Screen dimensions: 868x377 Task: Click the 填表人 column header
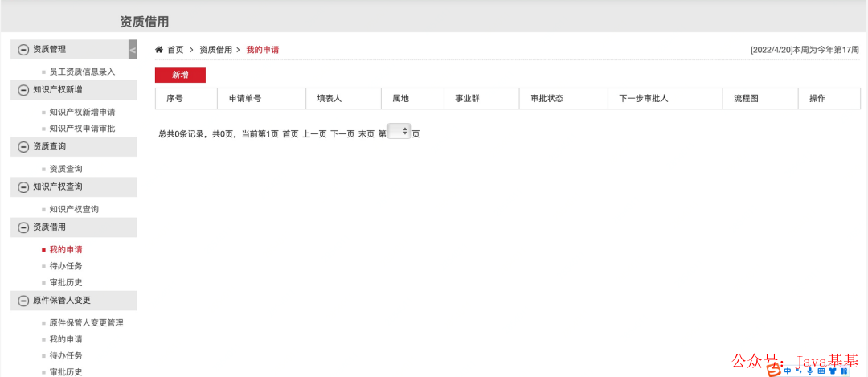pos(344,99)
